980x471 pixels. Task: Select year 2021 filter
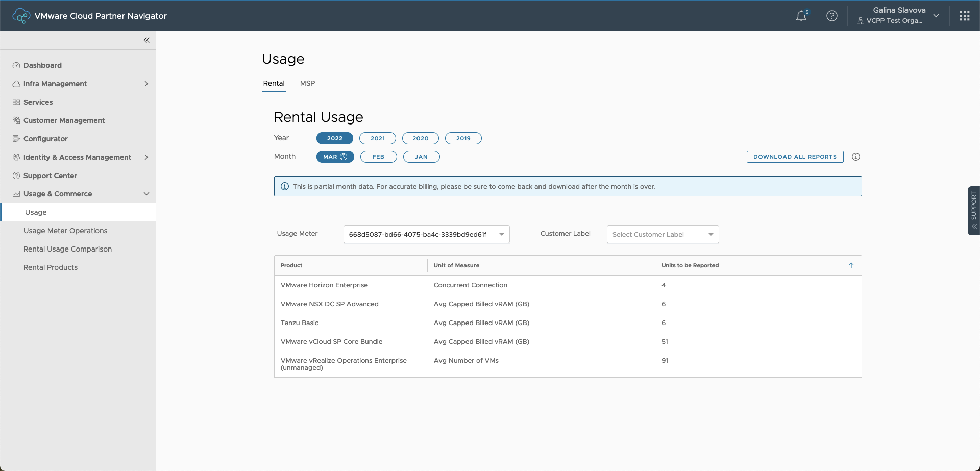pos(377,138)
